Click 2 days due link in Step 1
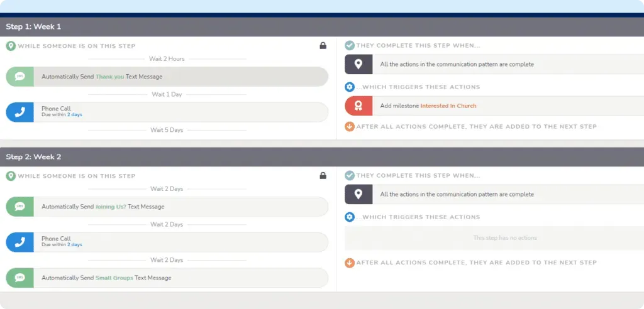 tap(74, 115)
